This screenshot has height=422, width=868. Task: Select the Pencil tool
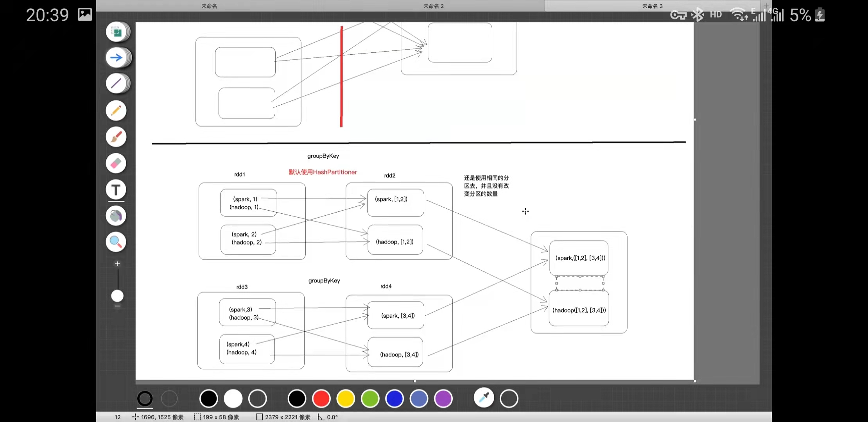click(x=116, y=111)
